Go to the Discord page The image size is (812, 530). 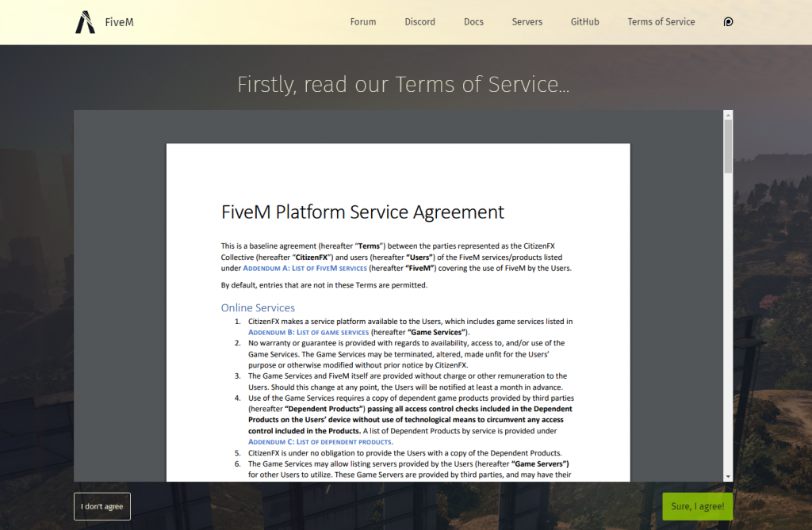419,22
